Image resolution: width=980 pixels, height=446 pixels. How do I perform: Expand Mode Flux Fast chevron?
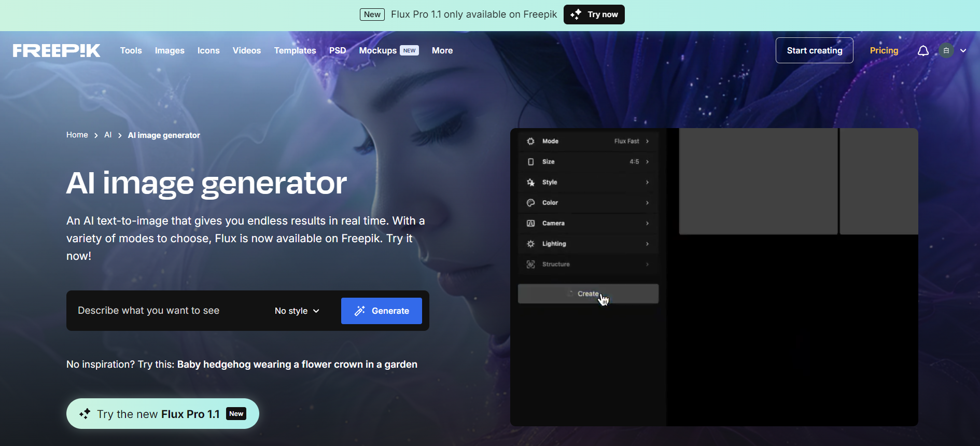647,141
